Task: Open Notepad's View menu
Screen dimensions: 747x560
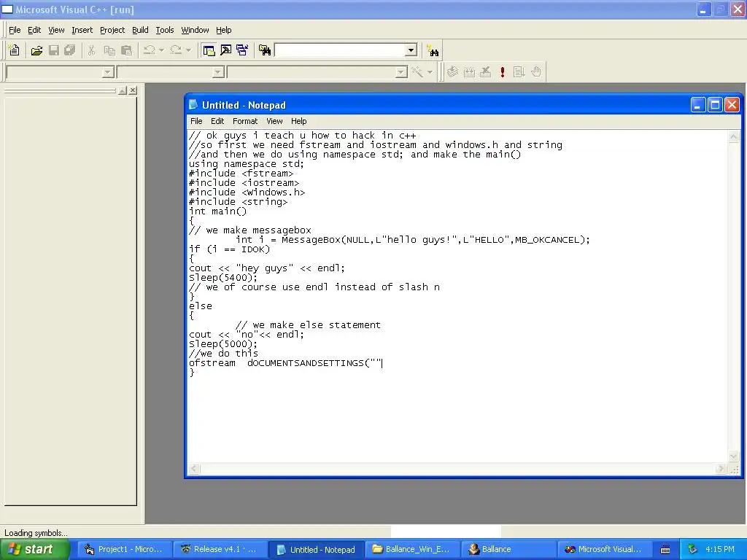Action: pos(274,121)
